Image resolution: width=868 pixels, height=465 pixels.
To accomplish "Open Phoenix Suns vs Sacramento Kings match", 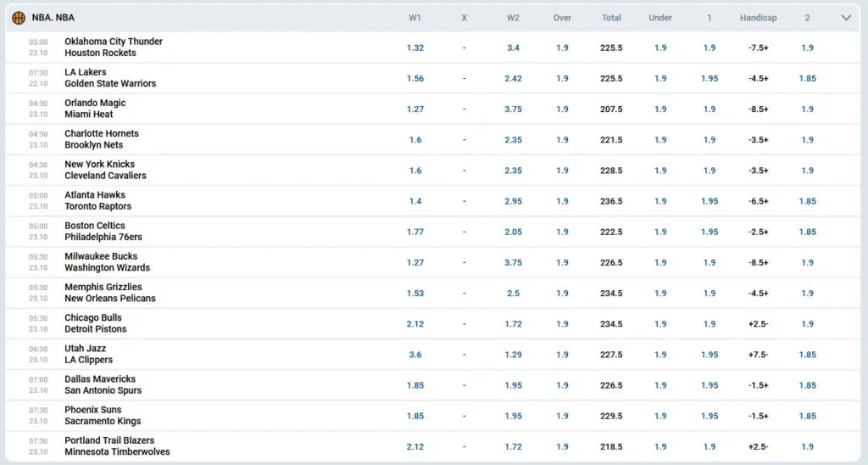I will coord(103,416).
